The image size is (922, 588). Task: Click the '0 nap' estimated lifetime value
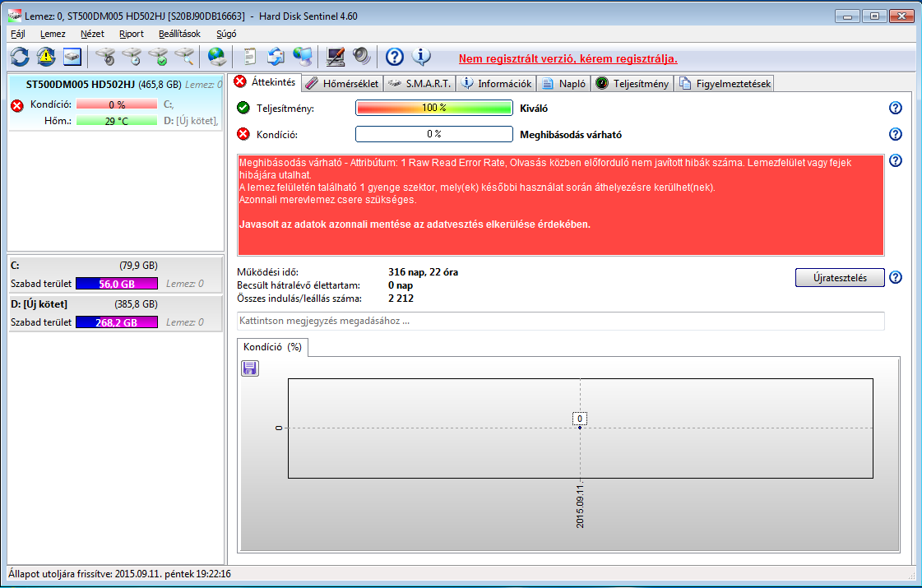401,285
